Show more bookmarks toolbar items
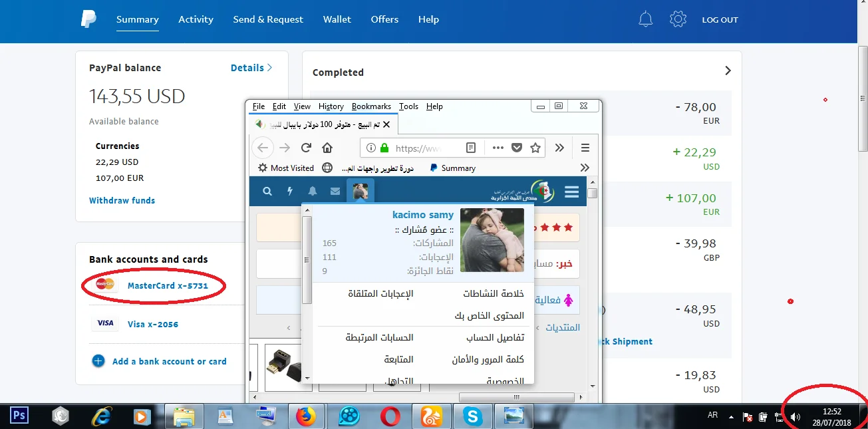This screenshot has width=868, height=429. pyautogui.click(x=585, y=168)
